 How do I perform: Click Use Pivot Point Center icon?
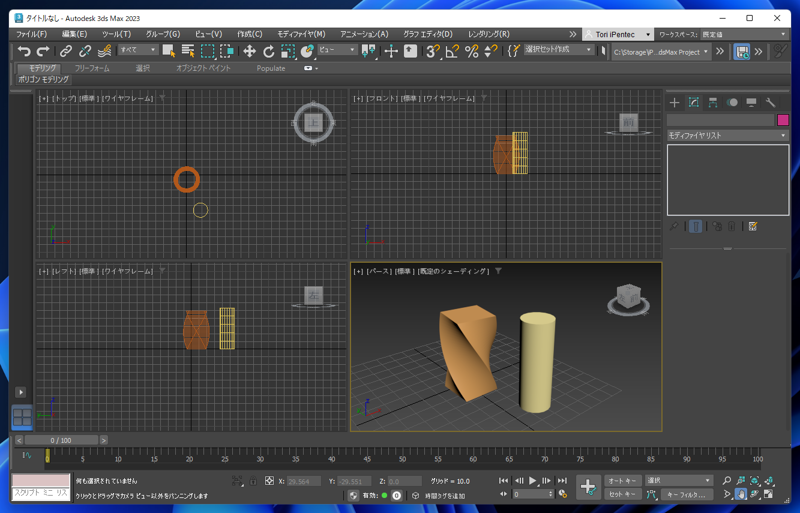[368, 51]
